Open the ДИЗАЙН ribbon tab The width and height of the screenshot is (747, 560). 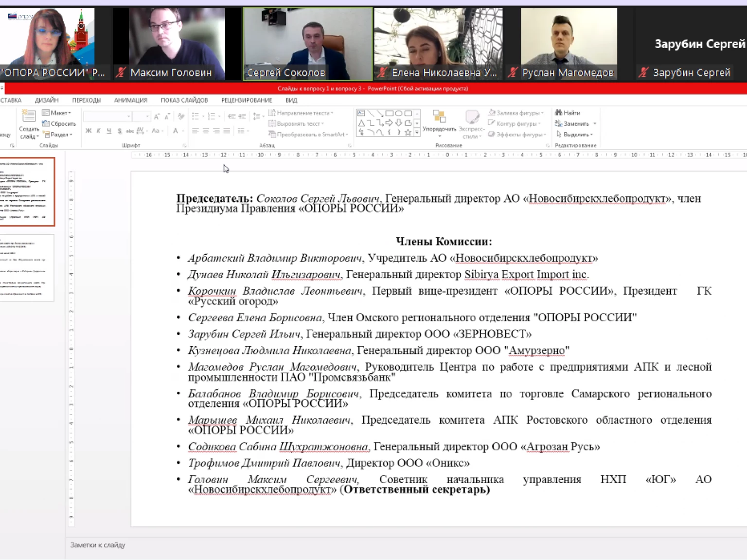tap(47, 100)
